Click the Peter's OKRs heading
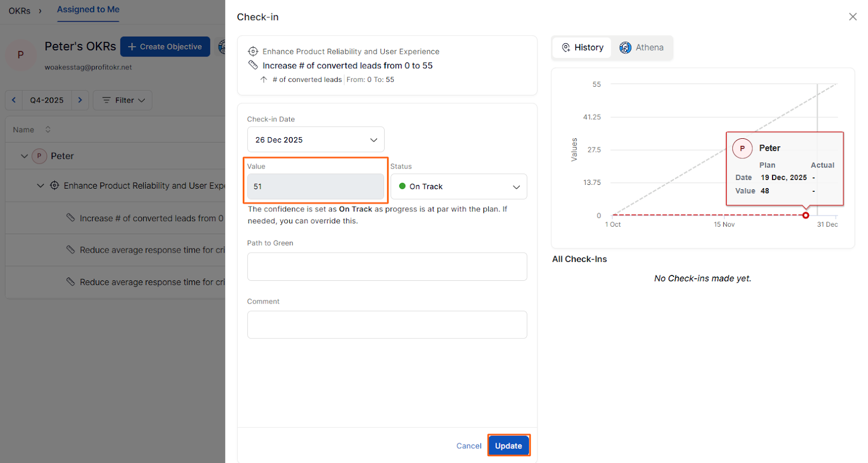This screenshot has height=463, width=868. coord(80,47)
